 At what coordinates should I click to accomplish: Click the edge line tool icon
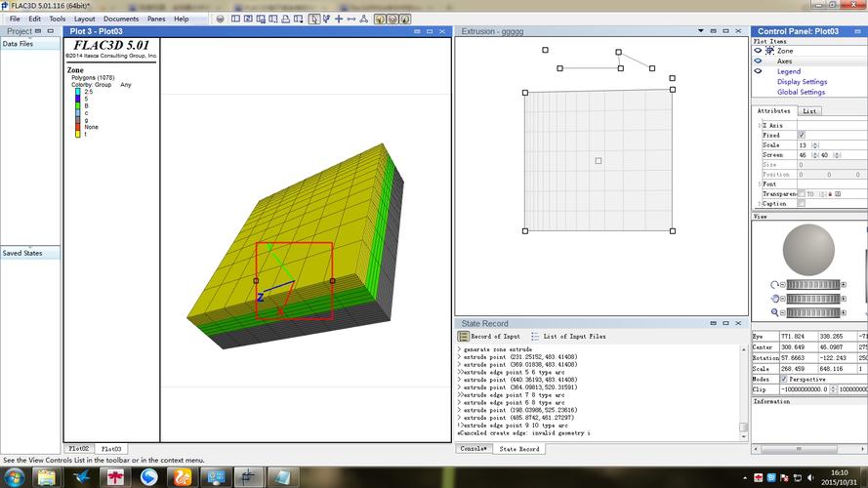click(x=351, y=19)
